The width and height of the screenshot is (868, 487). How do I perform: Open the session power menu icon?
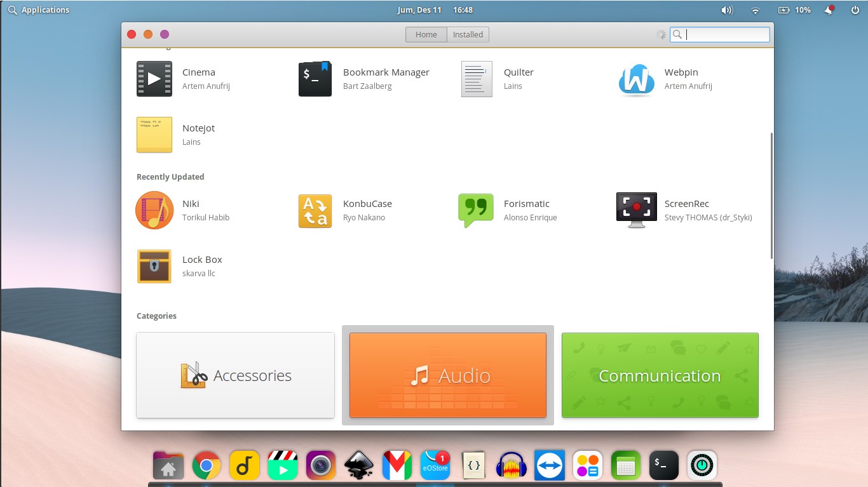click(855, 10)
